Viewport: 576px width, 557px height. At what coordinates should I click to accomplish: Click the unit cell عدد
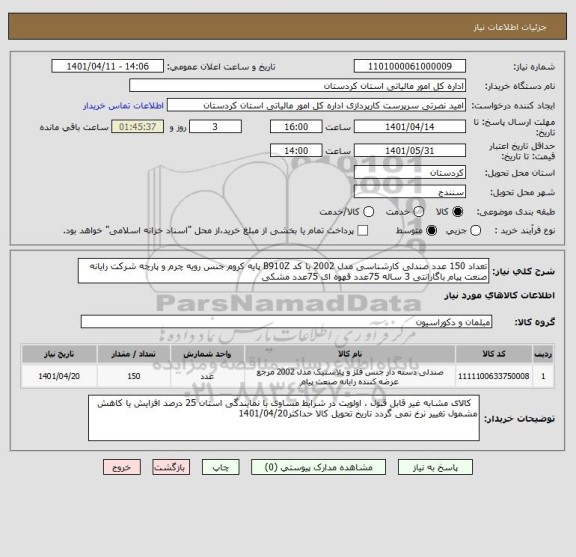click(207, 376)
